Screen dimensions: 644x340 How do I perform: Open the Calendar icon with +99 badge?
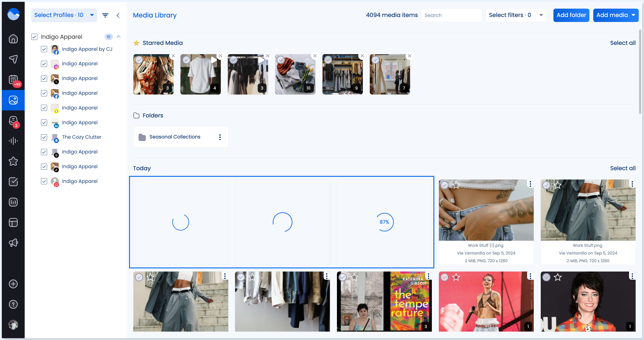(13, 80)
